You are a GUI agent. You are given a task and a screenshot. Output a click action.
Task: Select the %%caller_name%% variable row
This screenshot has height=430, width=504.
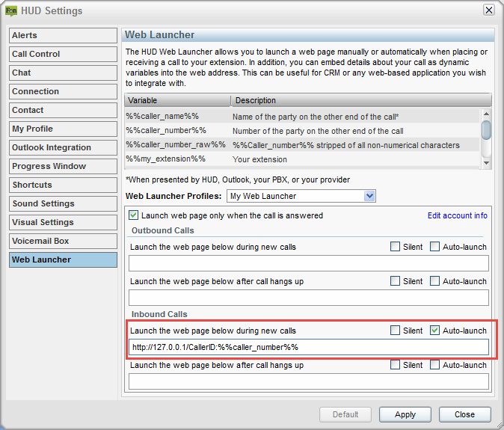(x=302, y=117)
